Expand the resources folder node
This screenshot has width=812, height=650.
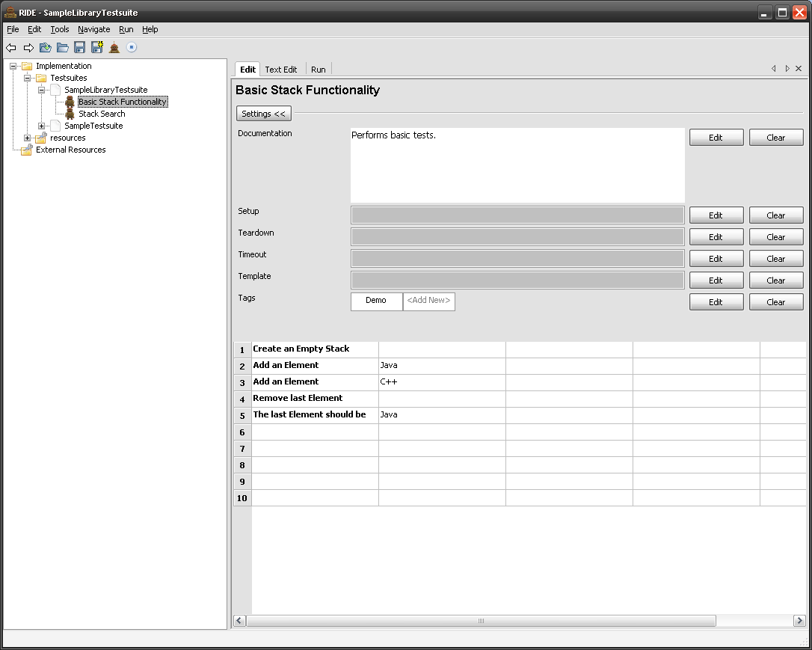tap(28, 138)
